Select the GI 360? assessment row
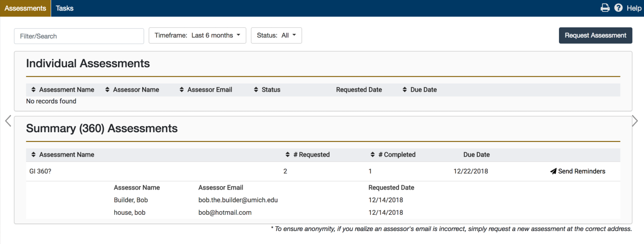The image size is (644, 244). click(323, 171)
